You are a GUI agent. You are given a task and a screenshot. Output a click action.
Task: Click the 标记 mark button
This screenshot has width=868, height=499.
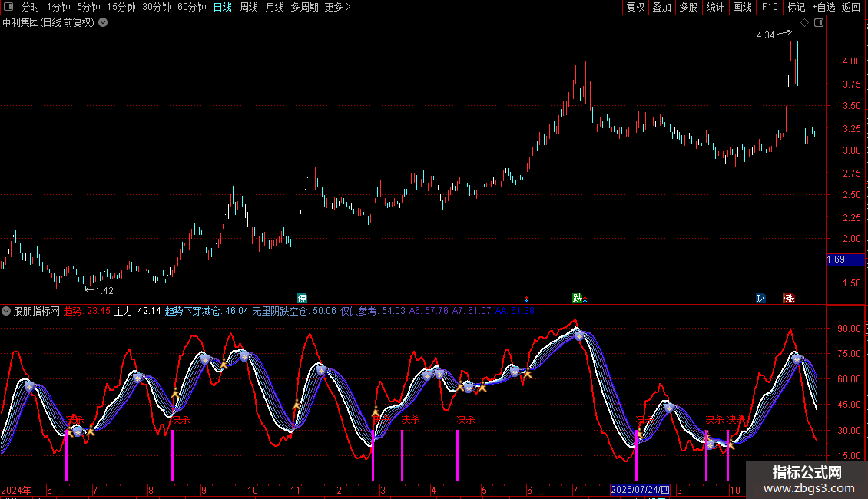click(x=796, y=7)
